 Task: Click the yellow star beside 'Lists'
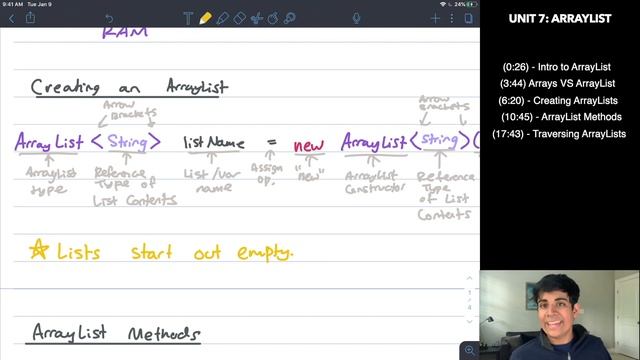[39, 249]
